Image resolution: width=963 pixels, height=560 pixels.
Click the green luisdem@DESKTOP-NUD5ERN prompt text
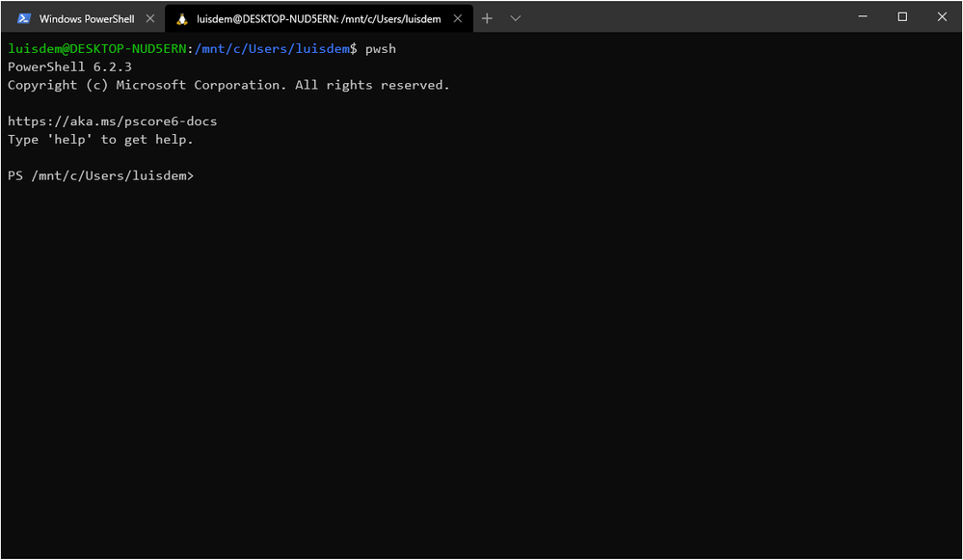pyautogui.click(x=97, y=48)
